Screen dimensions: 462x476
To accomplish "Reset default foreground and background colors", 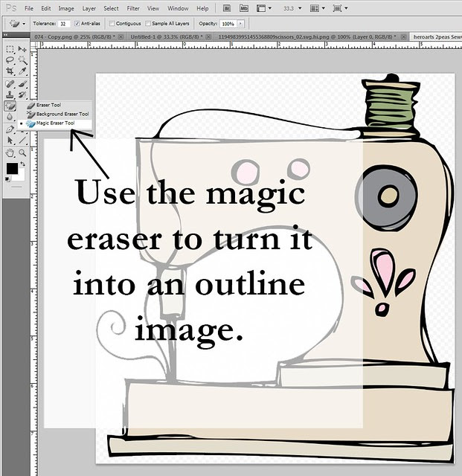I will point(7,179).
